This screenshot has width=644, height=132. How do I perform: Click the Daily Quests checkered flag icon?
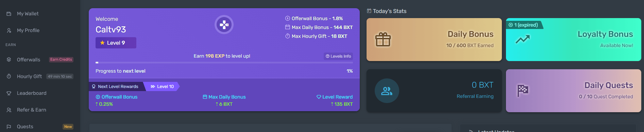523,91
